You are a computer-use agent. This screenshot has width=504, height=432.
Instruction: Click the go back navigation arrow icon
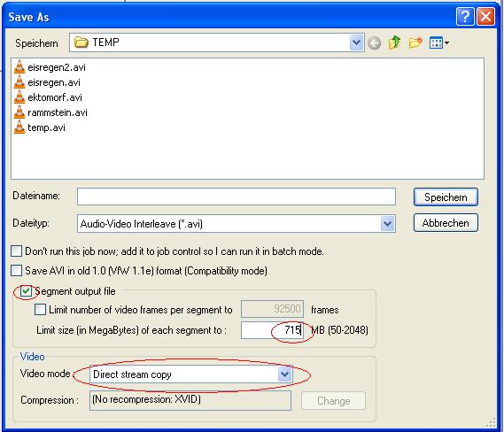coord(374,42)
